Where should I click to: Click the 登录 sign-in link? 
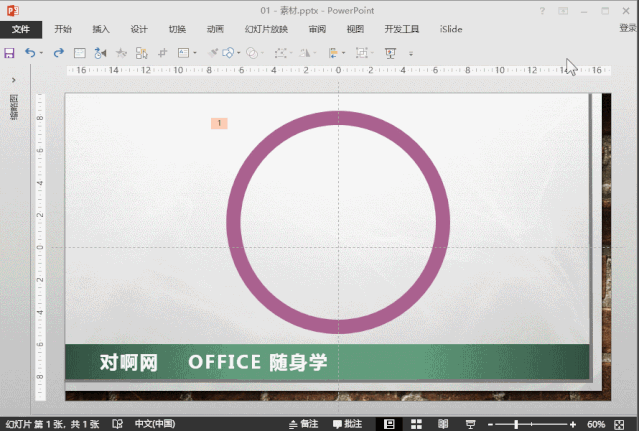628,28
